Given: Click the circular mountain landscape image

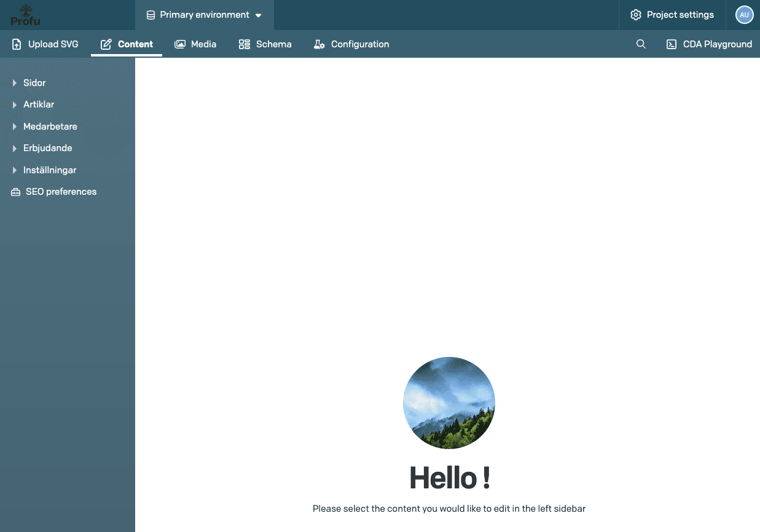Looking at the screenshot, I should [x=449, y=403].
